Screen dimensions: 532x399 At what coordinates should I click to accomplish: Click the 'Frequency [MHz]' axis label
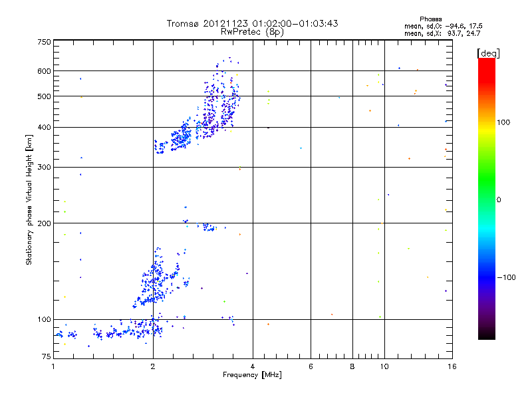coord(252,375)
